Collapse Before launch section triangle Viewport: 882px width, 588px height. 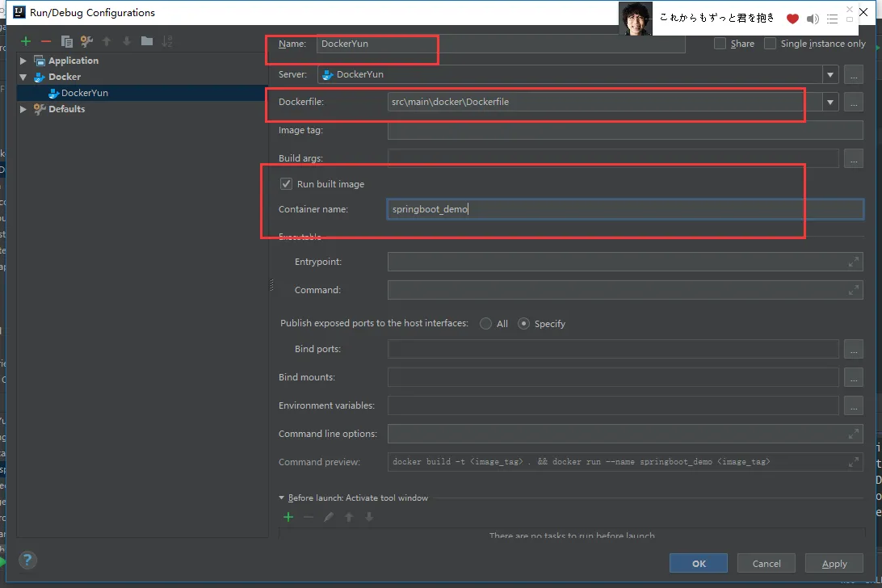click(x=282, y=498)
